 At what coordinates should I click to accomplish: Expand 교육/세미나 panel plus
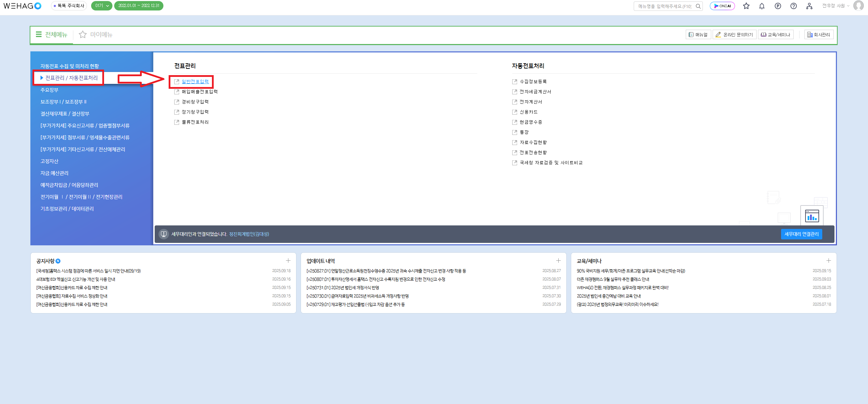(x=828, y=261)
